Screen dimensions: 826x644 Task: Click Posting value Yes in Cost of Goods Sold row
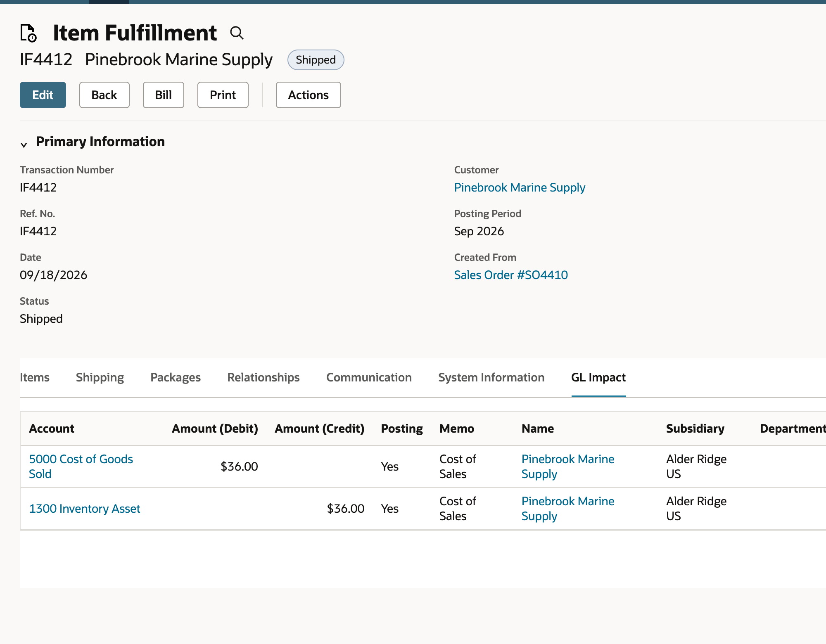click(x=389, y=466)
